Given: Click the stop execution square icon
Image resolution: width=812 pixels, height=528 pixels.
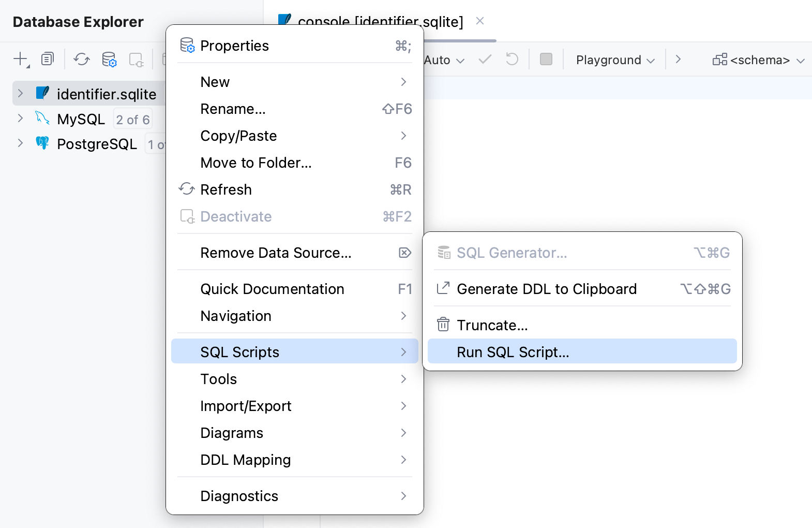Looking at the screenshot, I should click(546, 59).
